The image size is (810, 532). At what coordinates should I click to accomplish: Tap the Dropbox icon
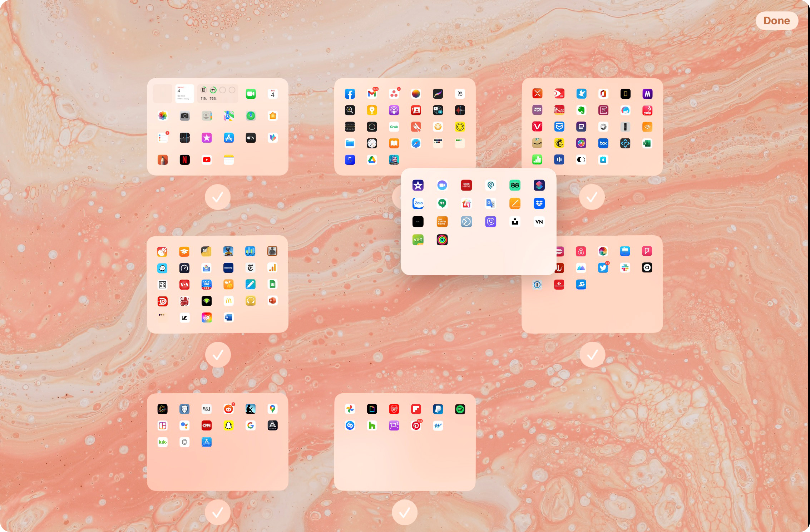pos(539,203)
